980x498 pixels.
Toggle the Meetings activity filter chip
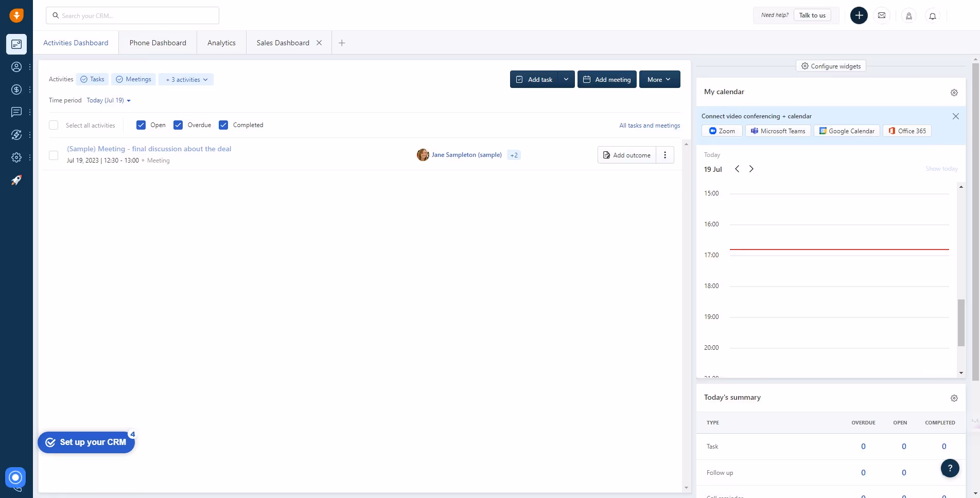(x=133, y=79)
